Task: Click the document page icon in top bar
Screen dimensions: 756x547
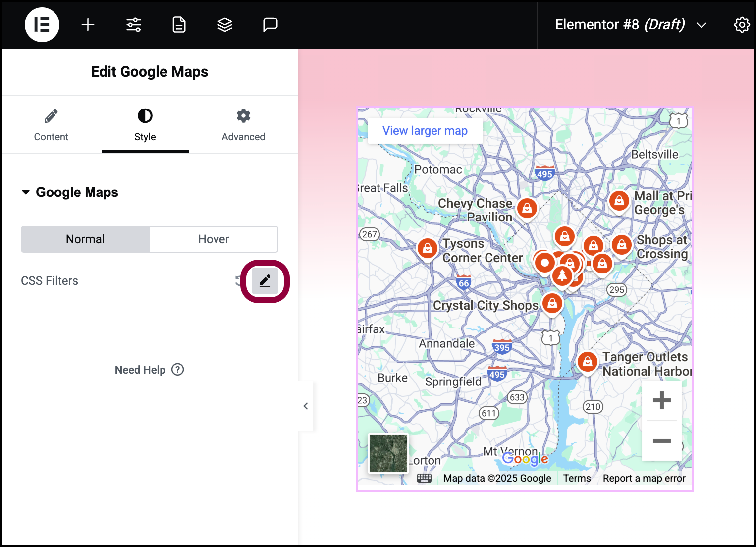Action: 179,25
